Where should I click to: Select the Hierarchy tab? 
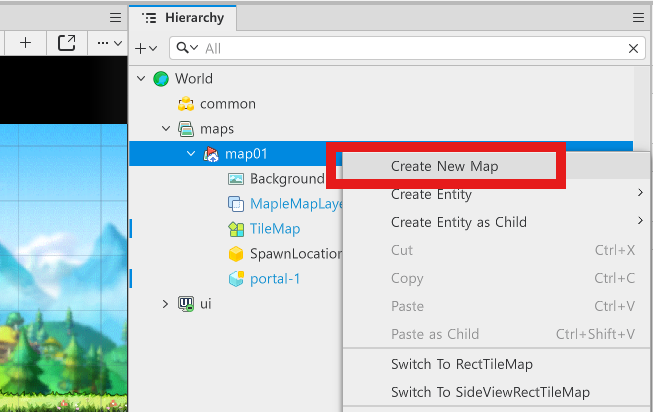coord(184,18)
